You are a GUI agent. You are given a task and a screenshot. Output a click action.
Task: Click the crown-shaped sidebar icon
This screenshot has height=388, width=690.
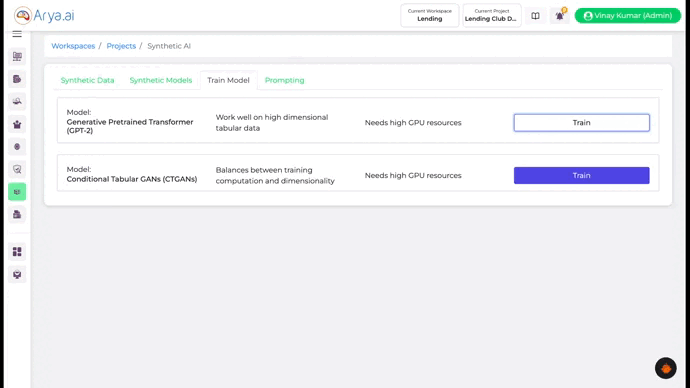17,124
